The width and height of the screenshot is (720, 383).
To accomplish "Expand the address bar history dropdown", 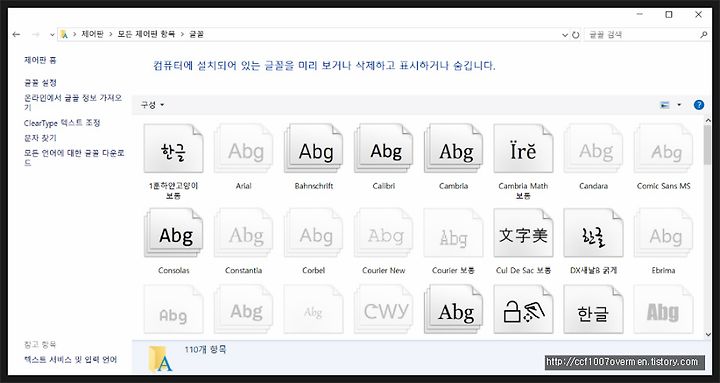I will (x=565, y=34).
